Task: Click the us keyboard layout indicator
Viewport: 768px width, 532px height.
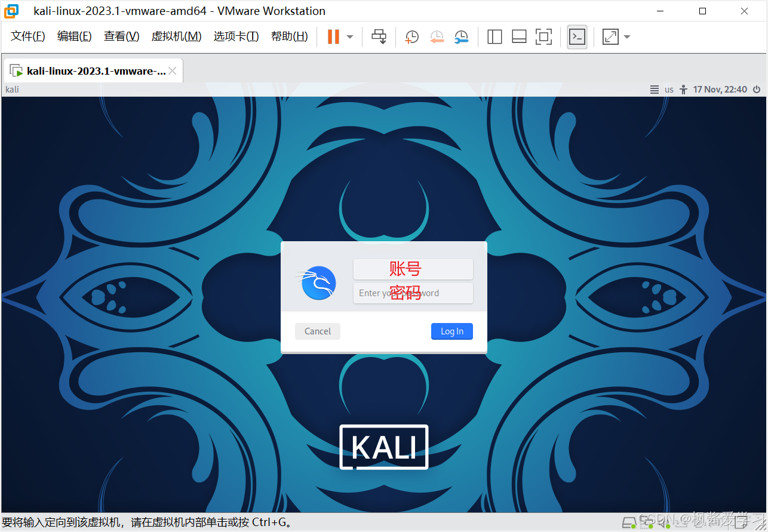Action: (x=669, y=90)
